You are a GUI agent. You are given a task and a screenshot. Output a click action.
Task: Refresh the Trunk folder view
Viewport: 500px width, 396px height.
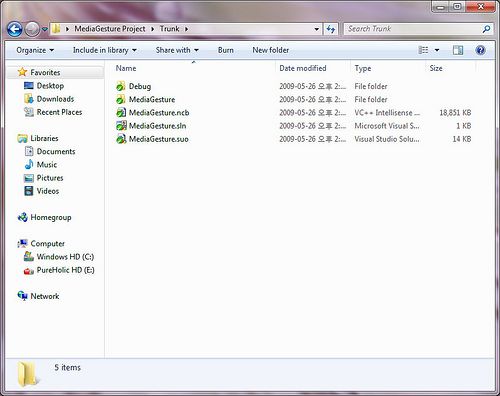point(331,29)
